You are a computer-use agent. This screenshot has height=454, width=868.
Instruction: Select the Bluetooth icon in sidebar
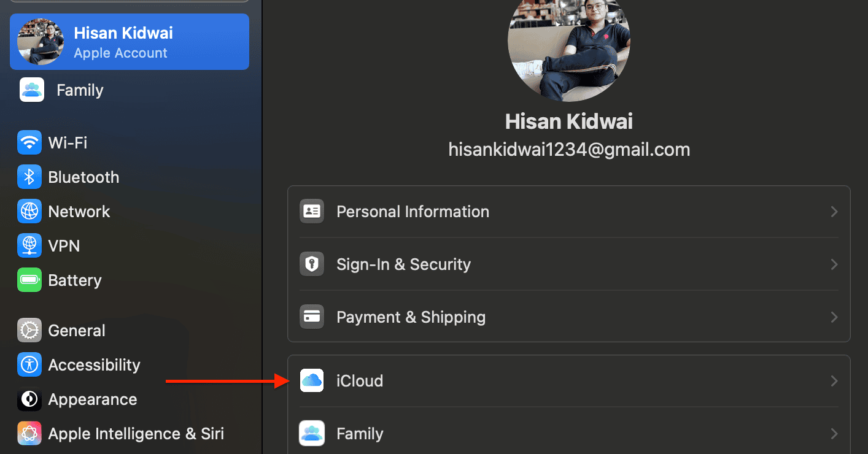point(29,177)
